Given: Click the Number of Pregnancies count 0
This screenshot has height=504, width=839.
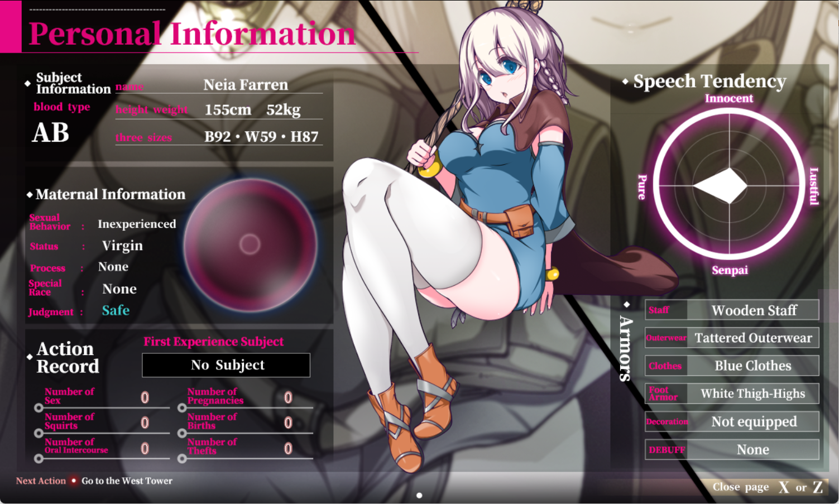Looking at the screenshot, I should [x=288, y=397].
